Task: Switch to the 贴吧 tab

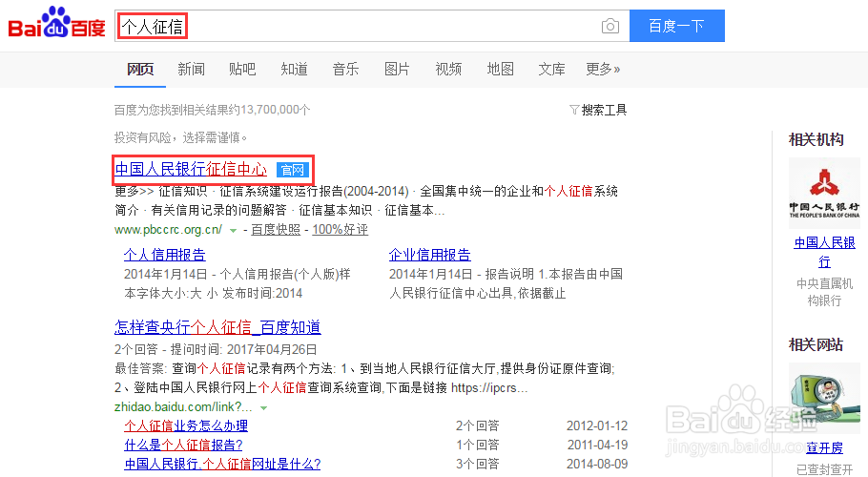Action: [242, 70]
